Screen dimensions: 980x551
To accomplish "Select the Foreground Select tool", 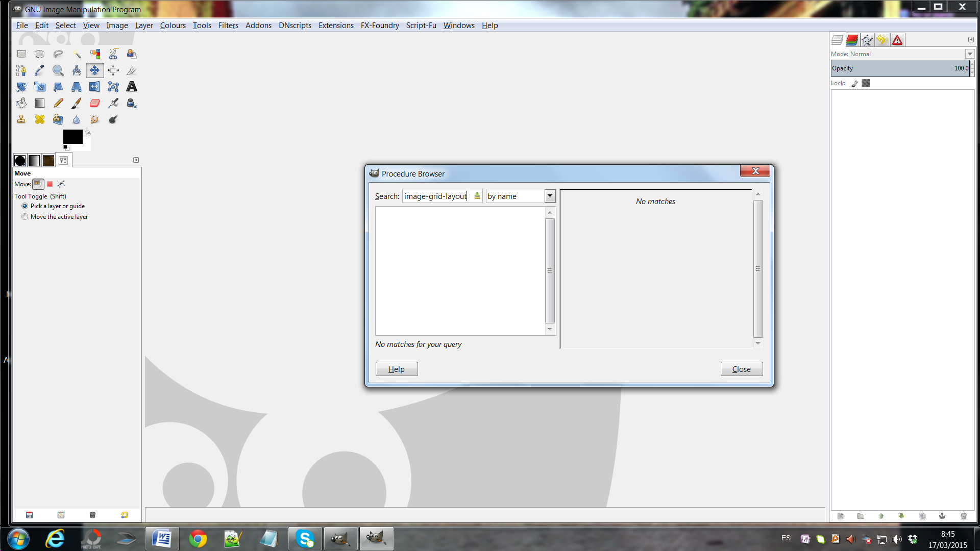I will point(132,54).
